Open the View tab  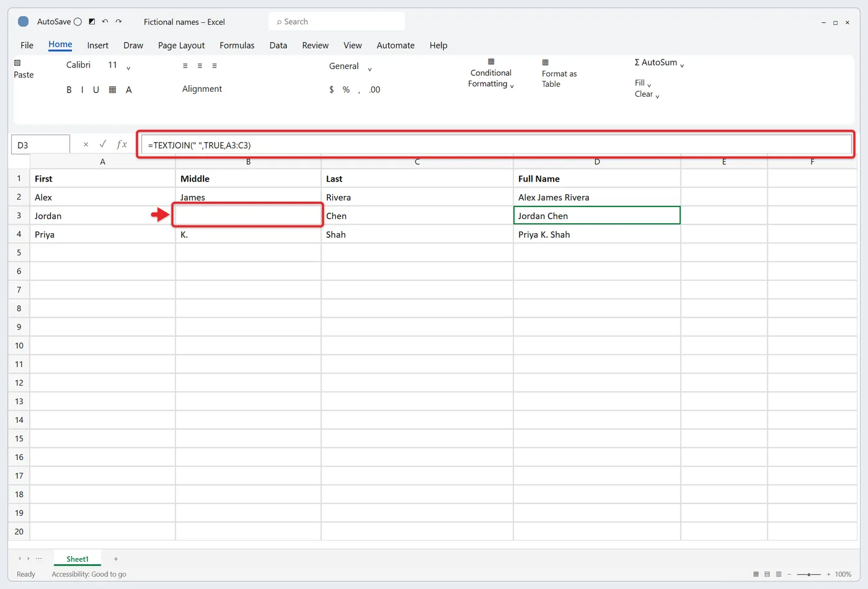[353, 45]
